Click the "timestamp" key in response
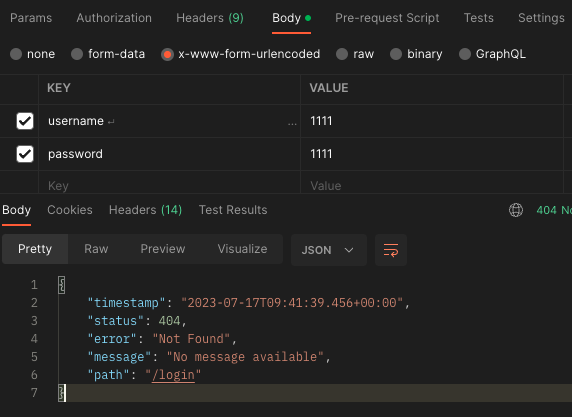 point(127,303)
